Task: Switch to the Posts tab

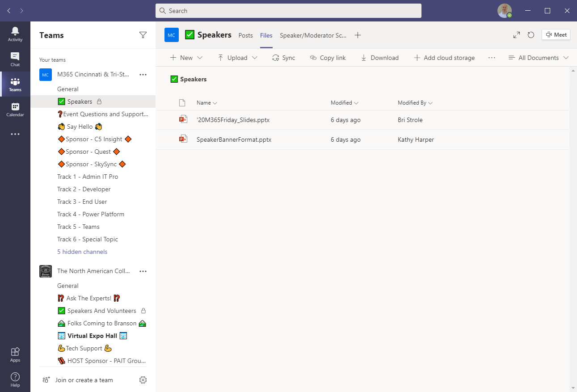Action: click(246, 35)
